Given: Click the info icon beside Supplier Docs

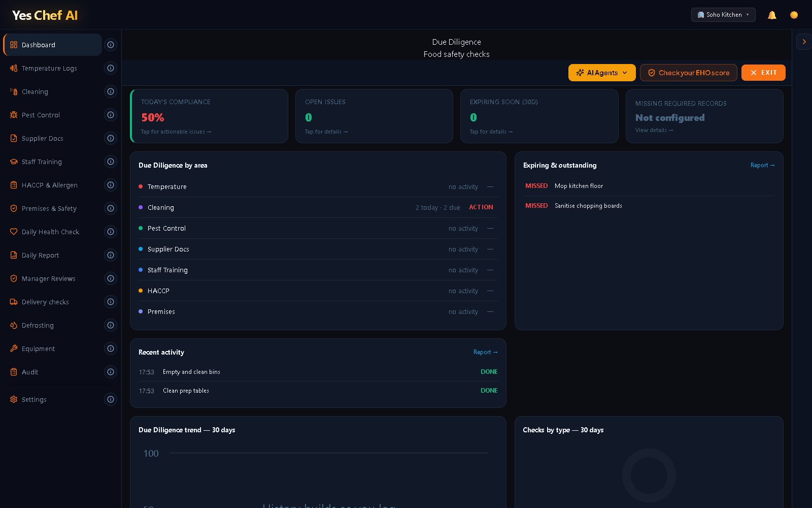Looking at the screenshot, I should pyautogui.click(x=111, y=138).
